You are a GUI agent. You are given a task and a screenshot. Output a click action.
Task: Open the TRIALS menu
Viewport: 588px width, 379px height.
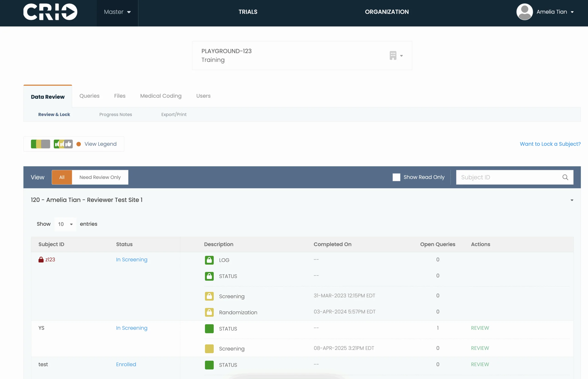click(x=248, y=12)
